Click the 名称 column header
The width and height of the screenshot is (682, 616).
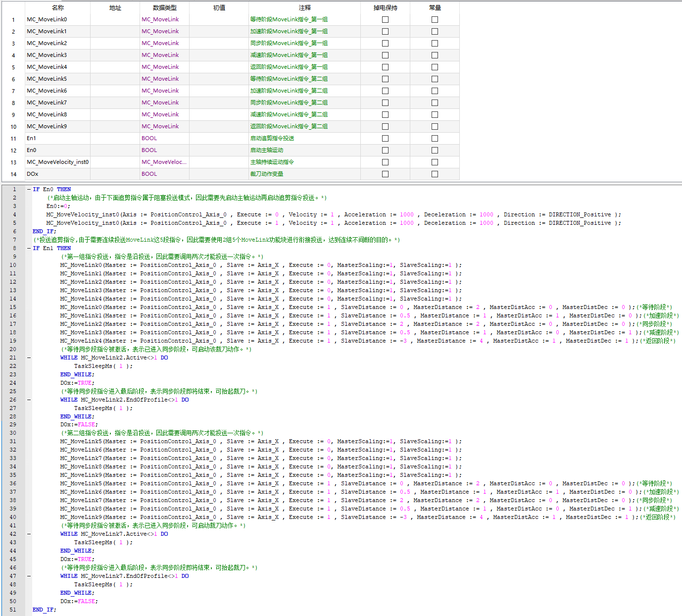pyautogui.click(x=58, y=8)
